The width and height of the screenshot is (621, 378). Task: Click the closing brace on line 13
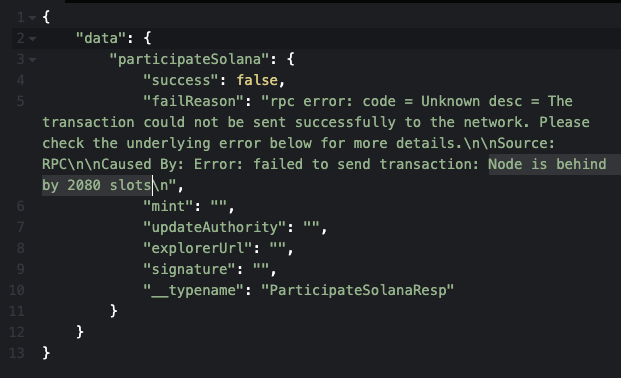coord(46,353)
